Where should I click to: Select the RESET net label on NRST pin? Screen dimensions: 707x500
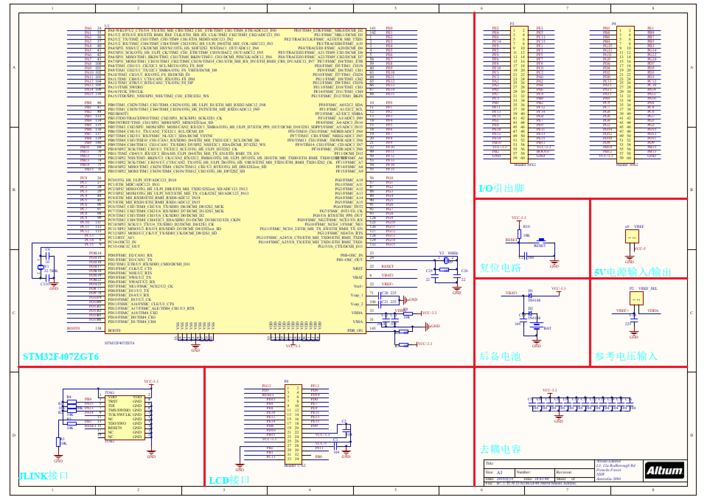tap(387, 266)
